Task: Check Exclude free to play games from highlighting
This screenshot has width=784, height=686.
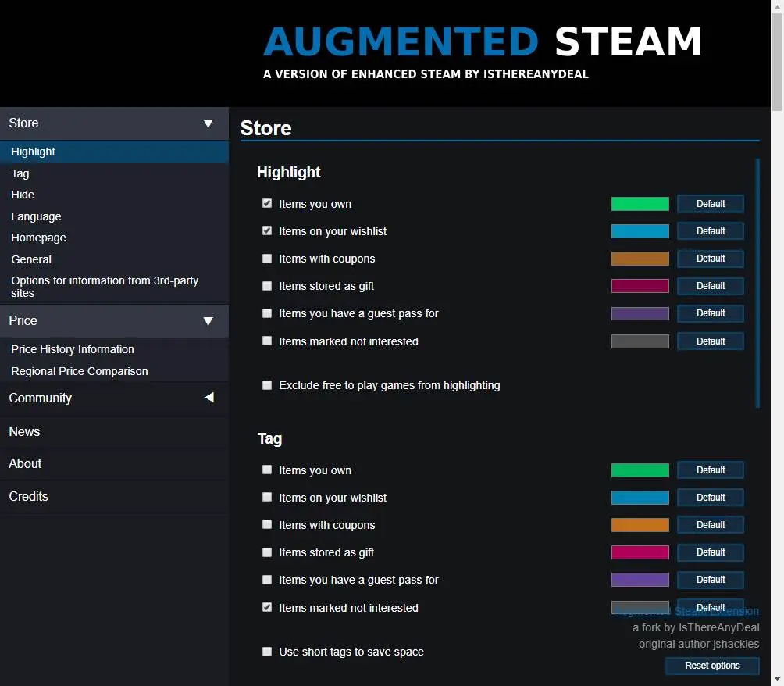Action: (267, 385)
